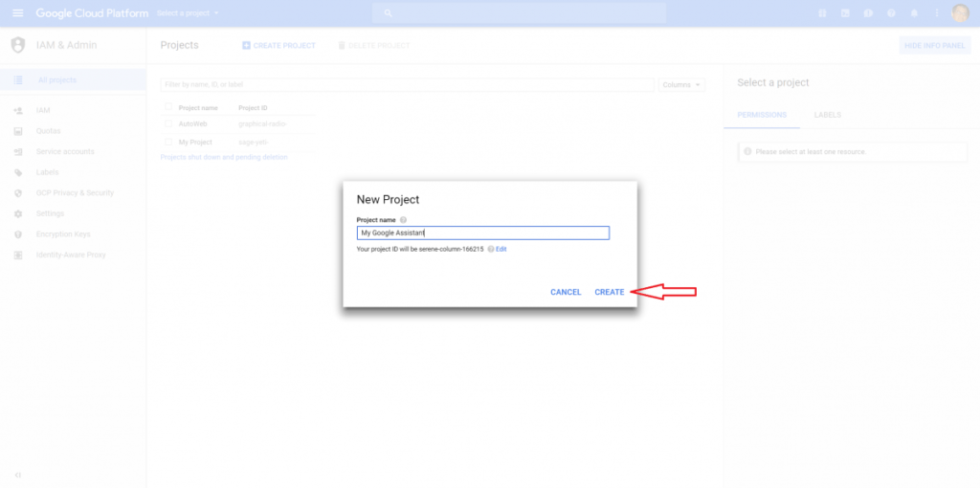Image resolution: width=980 pixels, height=488 pixels.
Task: Click the top search bar
Action: 519,13
